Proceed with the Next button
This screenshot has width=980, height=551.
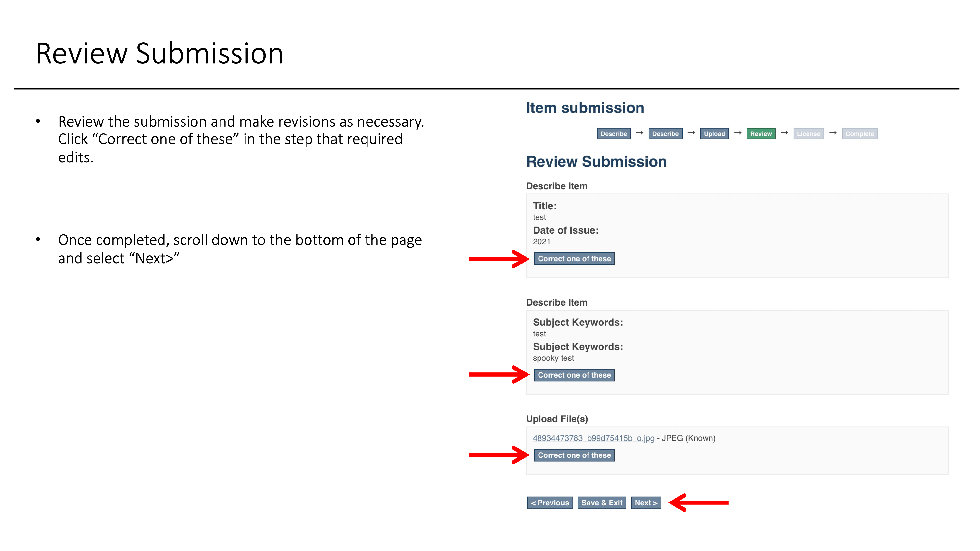coord(646,503)
